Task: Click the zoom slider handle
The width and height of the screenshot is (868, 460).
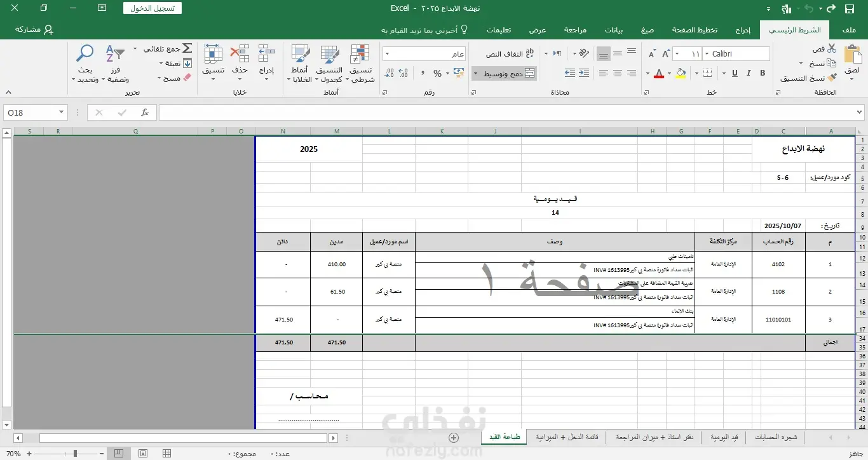Action: pos(75,454)
